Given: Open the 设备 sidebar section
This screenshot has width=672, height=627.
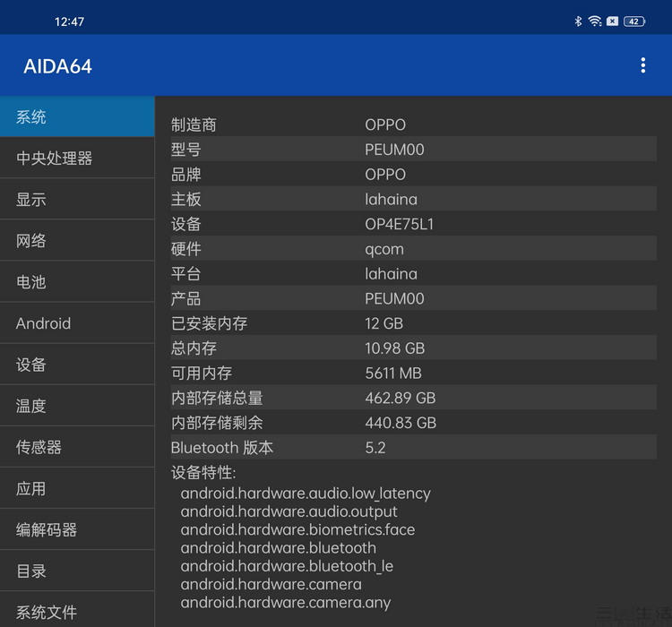Looking at the screenshot, I should click(77, 365).
